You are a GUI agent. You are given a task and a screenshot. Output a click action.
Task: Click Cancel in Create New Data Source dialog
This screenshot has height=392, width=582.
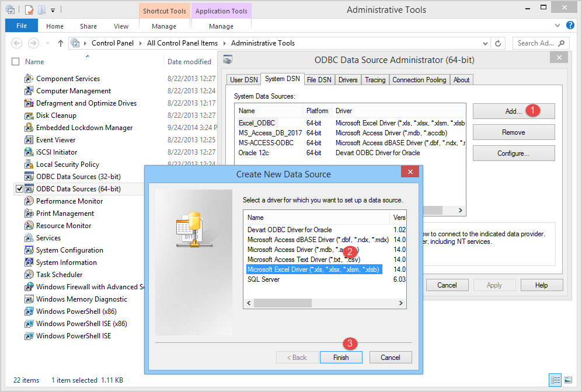click(x=391, y=358)
